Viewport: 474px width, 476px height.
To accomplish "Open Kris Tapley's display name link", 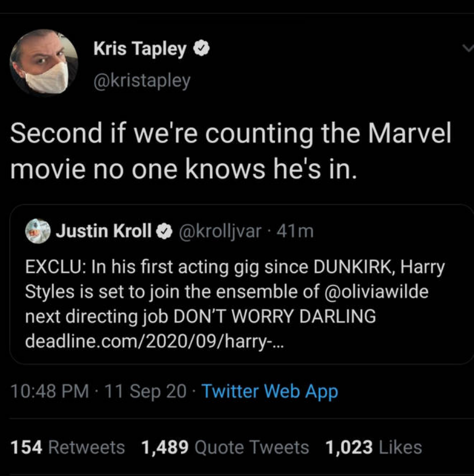I will pyautogui.click(x=140, y=50).
